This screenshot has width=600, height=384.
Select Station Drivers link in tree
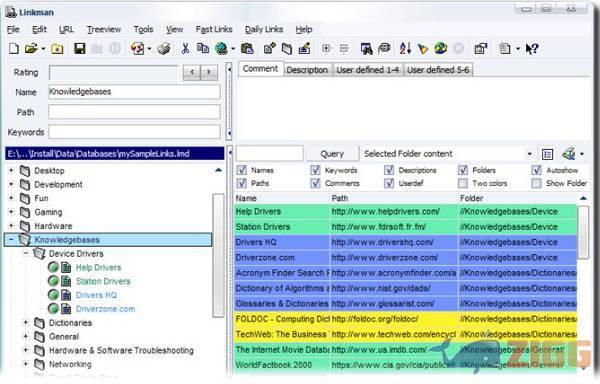103,281
